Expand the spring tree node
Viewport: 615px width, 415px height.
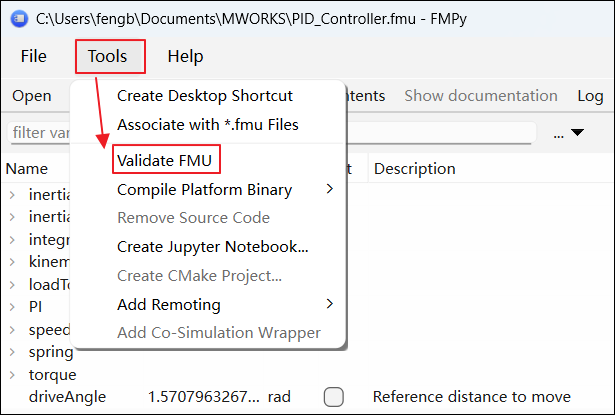pyautogui.click(x=12, y=352)
